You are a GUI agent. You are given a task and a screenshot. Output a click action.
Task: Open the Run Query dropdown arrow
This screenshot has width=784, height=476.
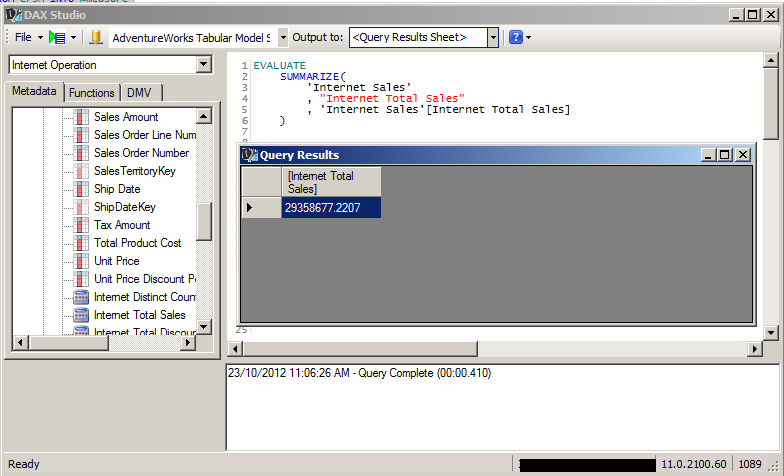pos(74,38)
